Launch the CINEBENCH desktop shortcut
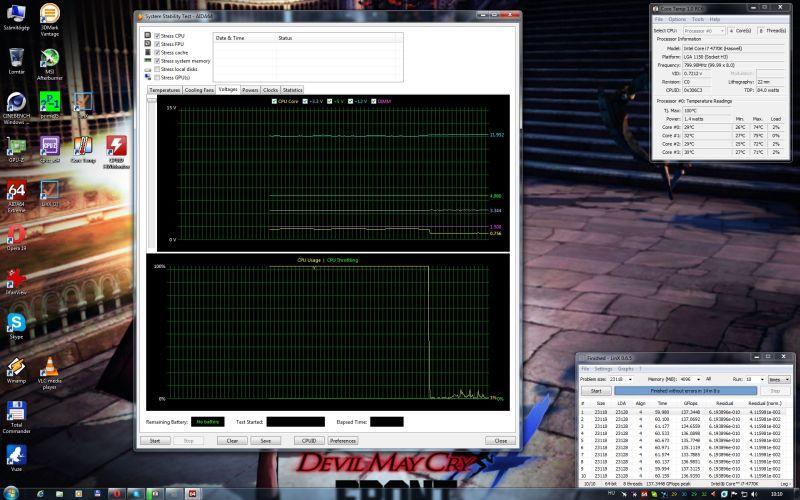The height and width of the screenshot is (500, 800). click(x=16, y=108)
